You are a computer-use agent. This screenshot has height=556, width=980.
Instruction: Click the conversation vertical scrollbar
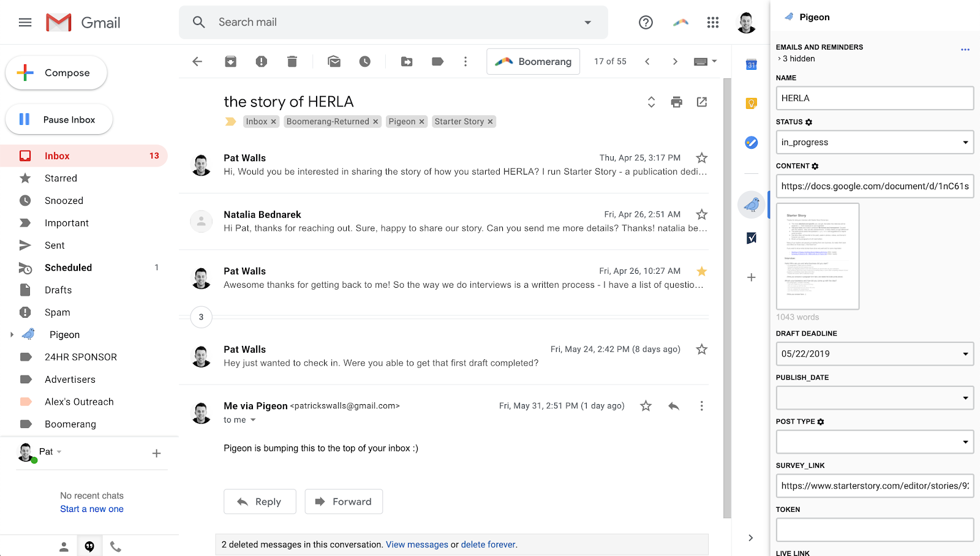[x=727, y=298]
